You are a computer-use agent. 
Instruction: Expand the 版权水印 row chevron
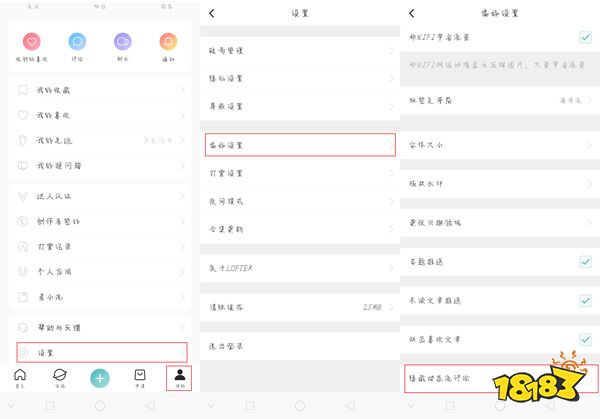(x=590, y=184)
